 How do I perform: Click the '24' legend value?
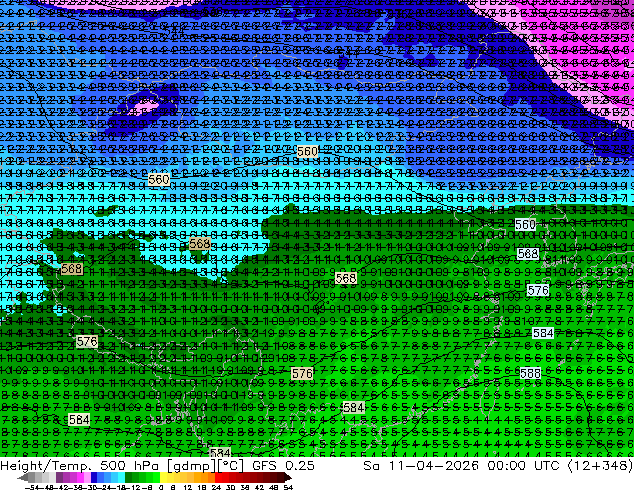tap(216, 487)
